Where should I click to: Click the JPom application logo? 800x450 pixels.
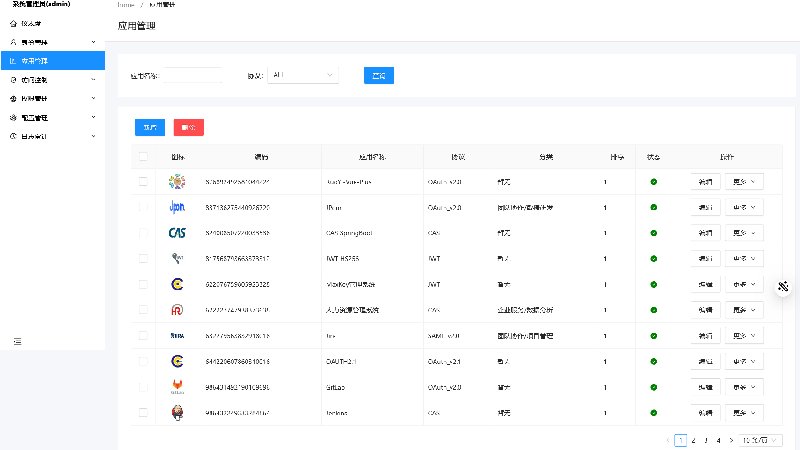click(x=177, y=207)
